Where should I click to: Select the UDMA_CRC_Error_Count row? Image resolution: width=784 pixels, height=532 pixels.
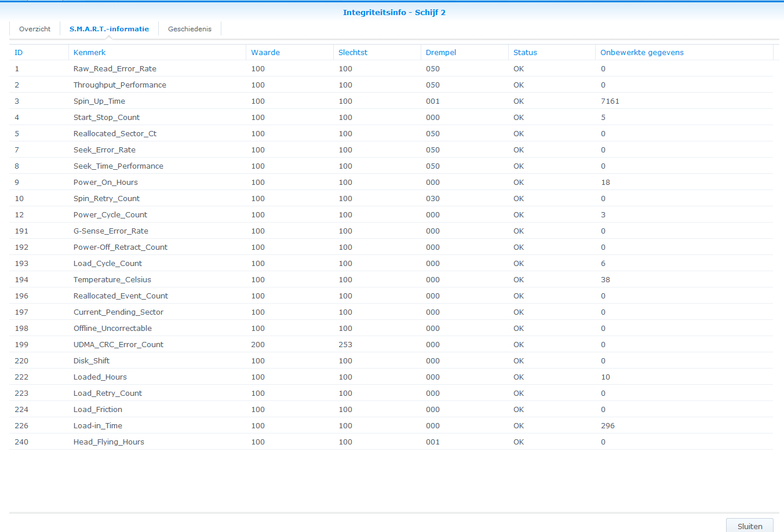click(x=118, y=345)
